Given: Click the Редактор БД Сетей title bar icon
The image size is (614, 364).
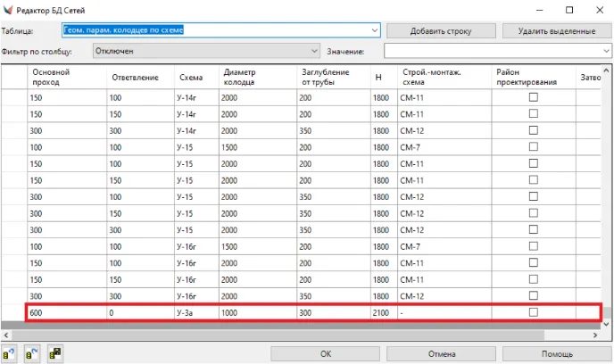Looking at the screenshot, I should [10, 10].
